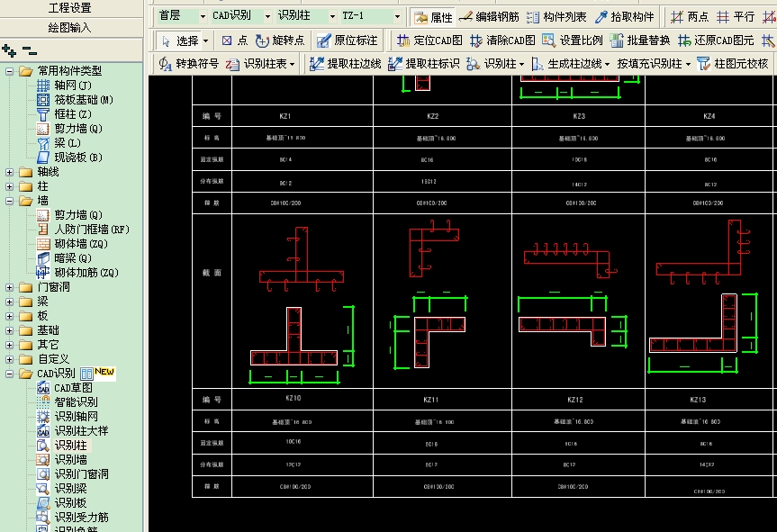Expand the 基础 tree folder
The image size is (777, 532).
9,330
